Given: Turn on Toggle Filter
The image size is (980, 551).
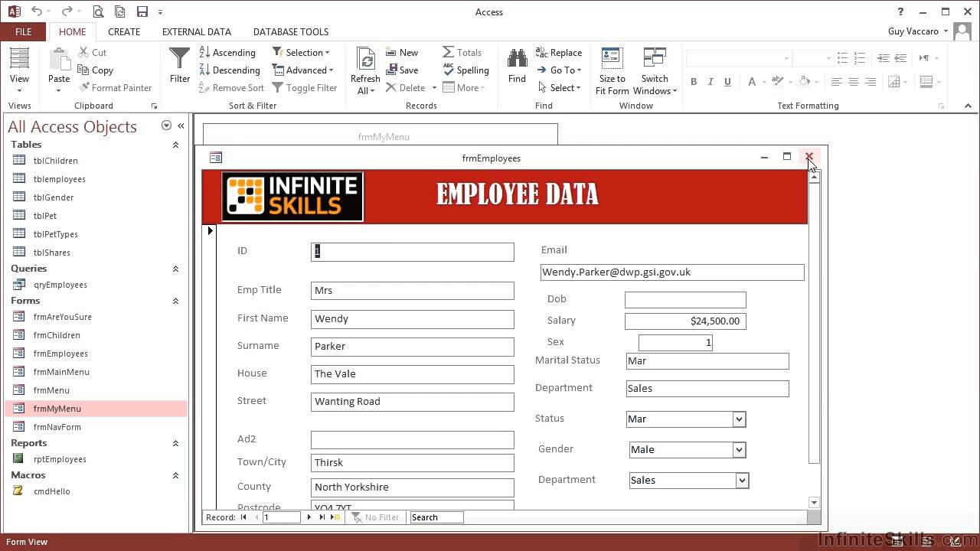Looking at the screenshot, I should [x=304, y=87].
